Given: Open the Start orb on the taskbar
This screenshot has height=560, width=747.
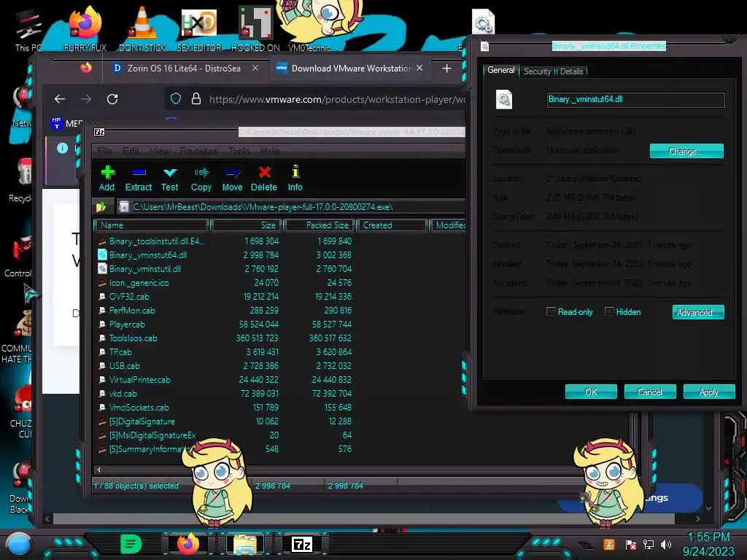Looking at the screenshot, I should (19, 544).
